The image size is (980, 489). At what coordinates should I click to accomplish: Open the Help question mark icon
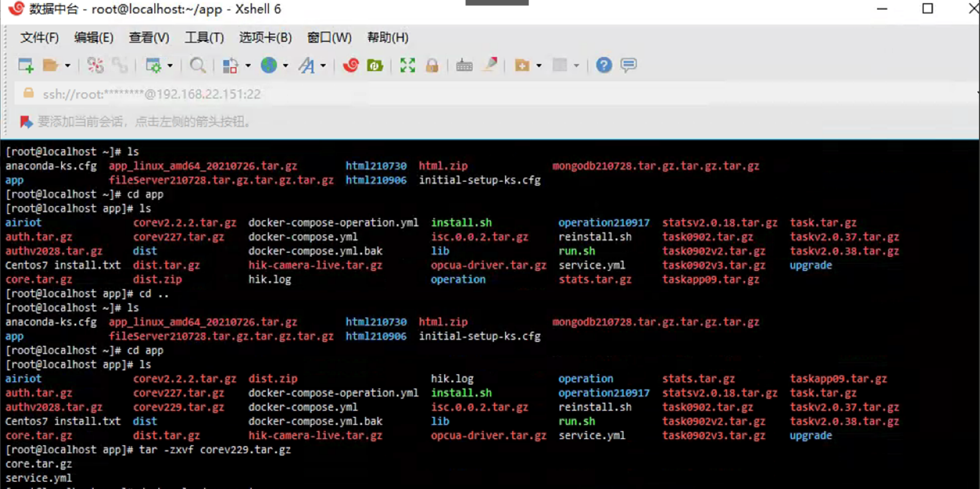point(604,65)
